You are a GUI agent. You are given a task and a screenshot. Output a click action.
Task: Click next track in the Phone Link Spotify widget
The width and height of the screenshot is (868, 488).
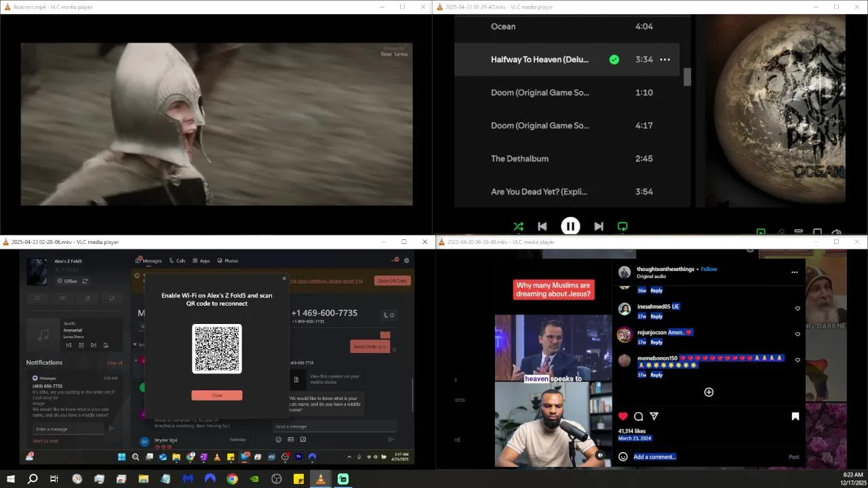(93, 345)
